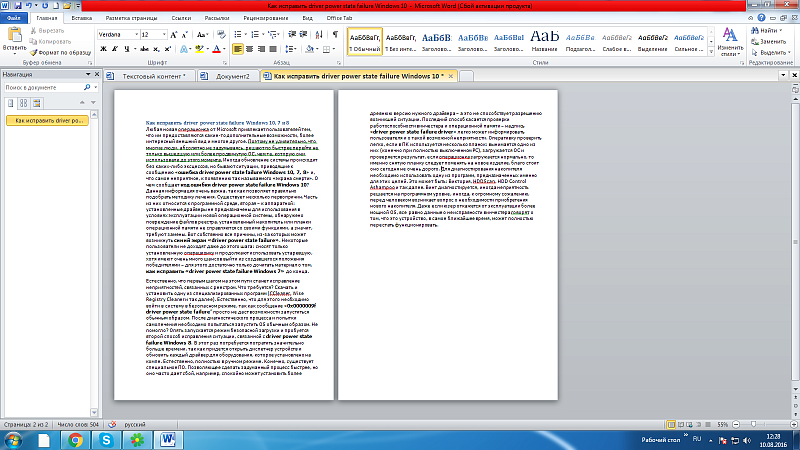Align paragraph text to the right

pos(261,49)
